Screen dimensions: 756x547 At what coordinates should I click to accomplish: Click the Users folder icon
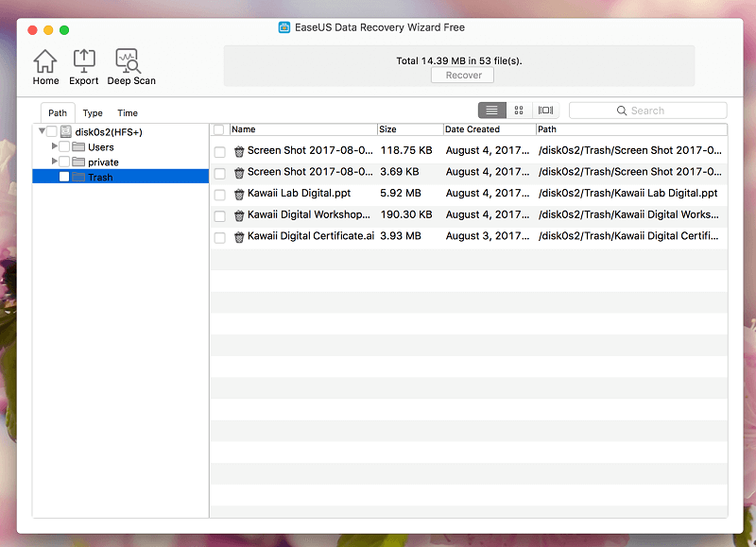coord(78,146)
